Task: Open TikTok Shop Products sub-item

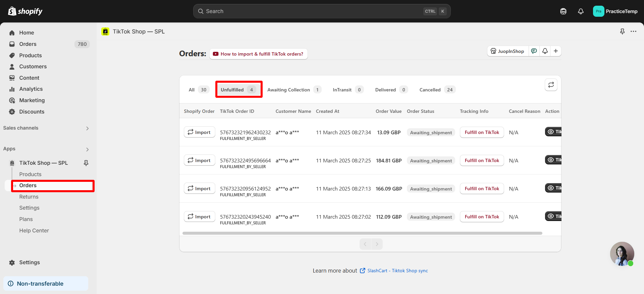Action: pos(30,174)
